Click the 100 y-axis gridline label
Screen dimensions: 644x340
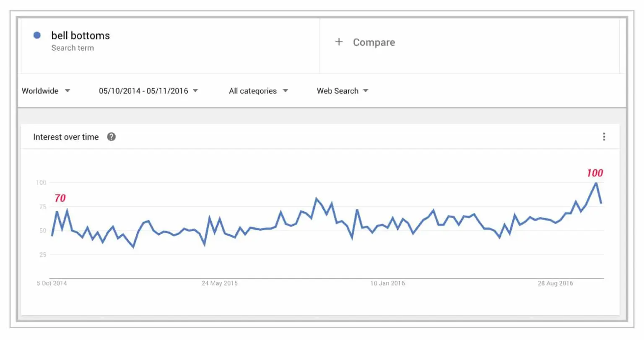pos(41,182)
